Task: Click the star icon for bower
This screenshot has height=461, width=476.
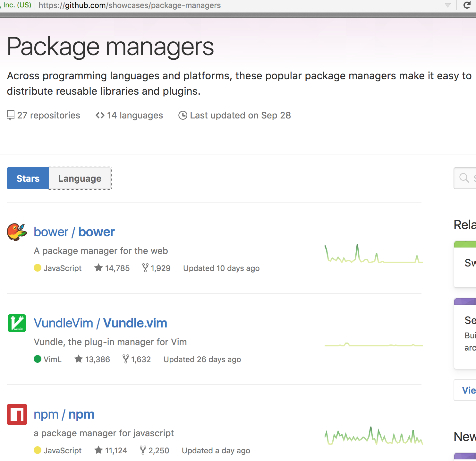Action: click(x=98, y=267)
